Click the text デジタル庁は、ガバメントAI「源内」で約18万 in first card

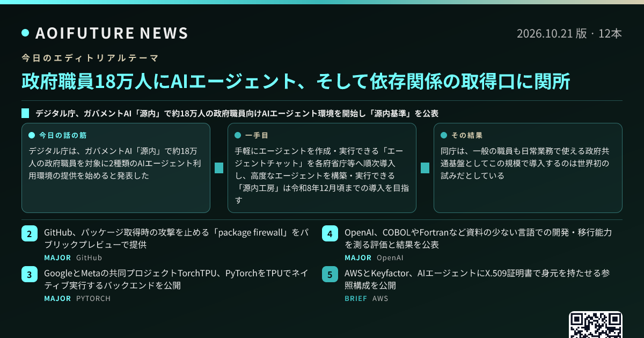113,151
